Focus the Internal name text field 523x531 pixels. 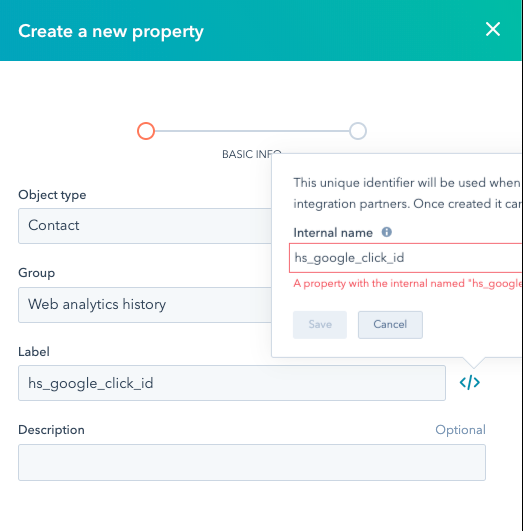click(x=405, y=258)
